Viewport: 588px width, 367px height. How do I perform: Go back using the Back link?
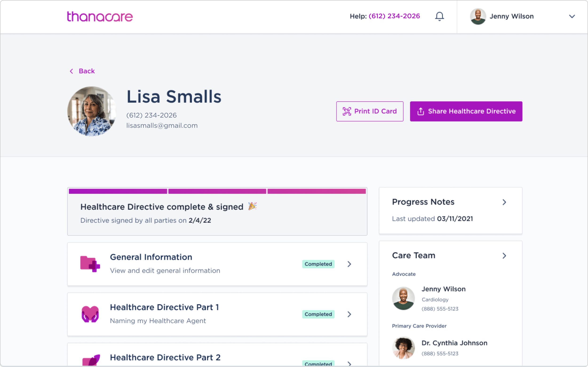[87, 71]
